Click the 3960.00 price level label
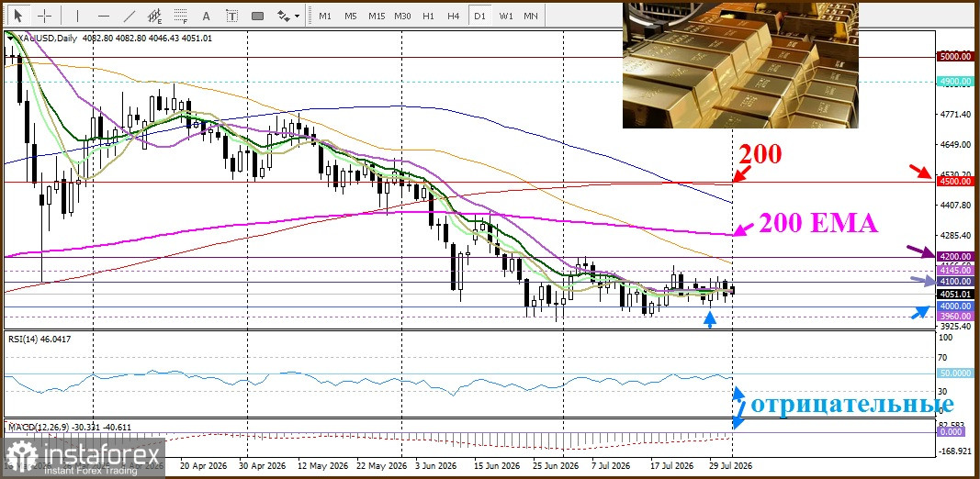 [x=955, y=317]
